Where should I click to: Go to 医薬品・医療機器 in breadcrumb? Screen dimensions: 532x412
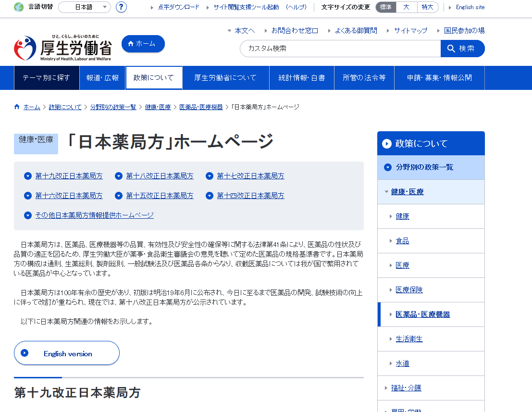click(x=201, y=107)
